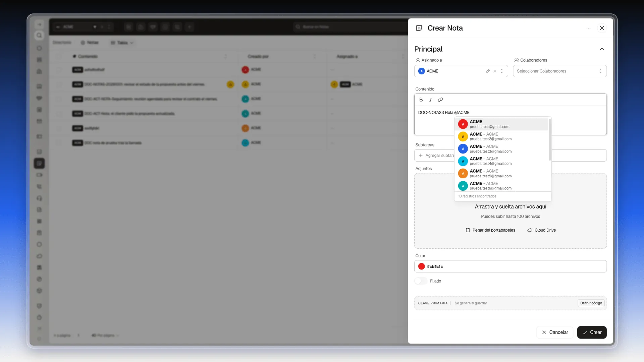Image resolution: width=644 pixels, height=362 pixels.
Task: Click Definir código button
Action: pyautogui.click(x=591, y=303)
